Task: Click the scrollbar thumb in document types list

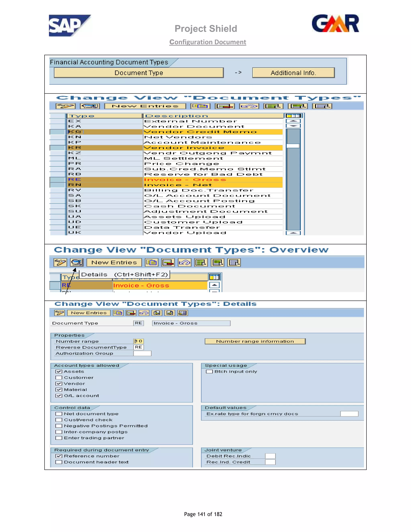Action: [x=293, y=146]
